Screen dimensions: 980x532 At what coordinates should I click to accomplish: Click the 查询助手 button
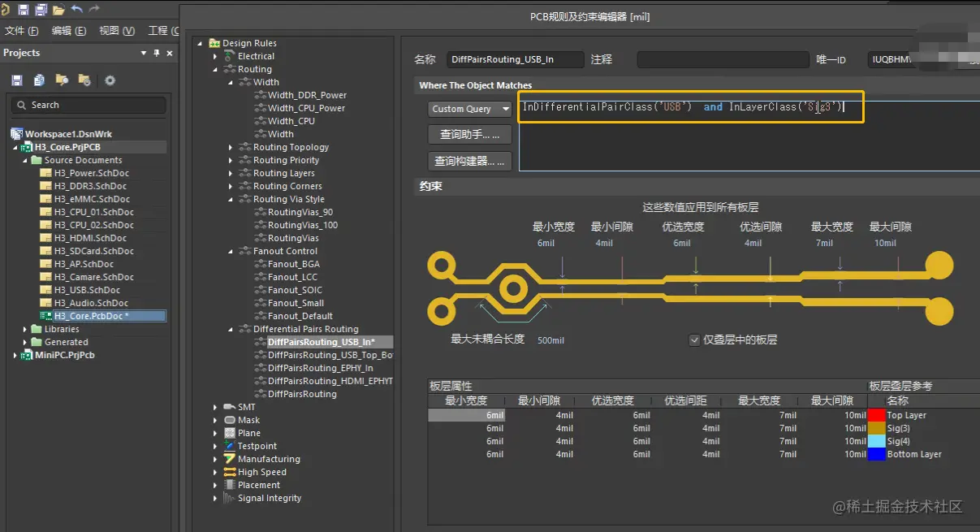pyautogui.click(x=470, y=134)
